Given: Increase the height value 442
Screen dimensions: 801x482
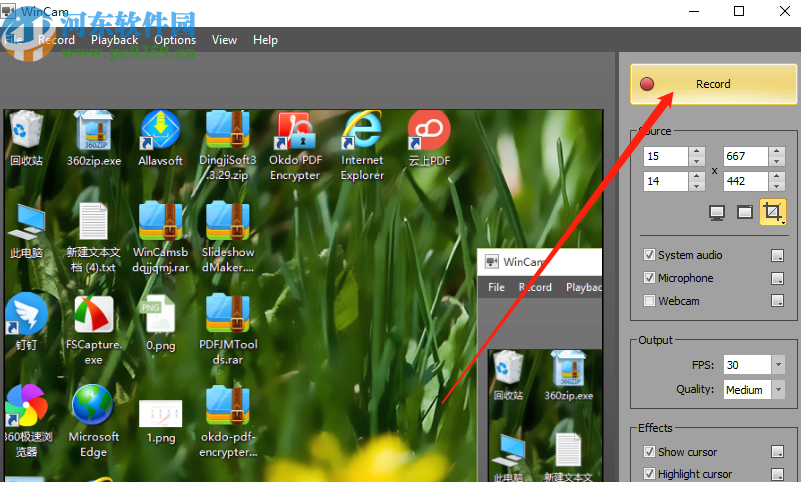Looking at the screenshot, I should 776,177.
